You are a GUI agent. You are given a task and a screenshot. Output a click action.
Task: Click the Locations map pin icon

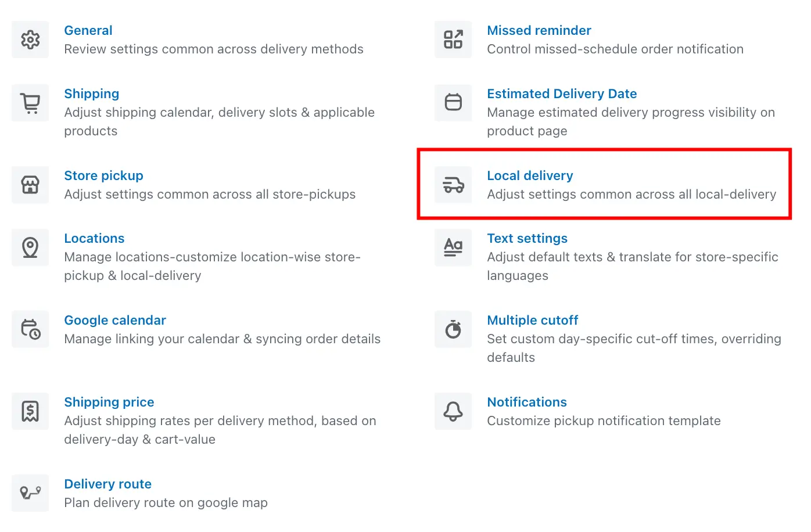coord(30,247)
